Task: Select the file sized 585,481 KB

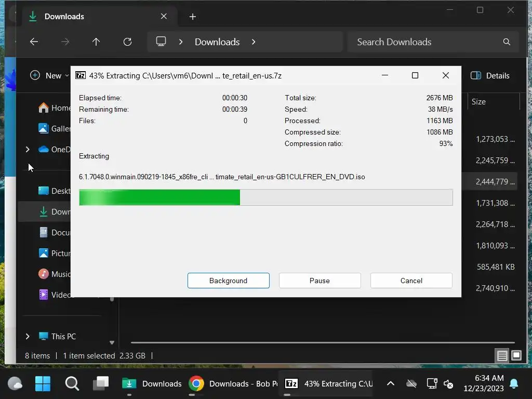Action: pos(495,267)
